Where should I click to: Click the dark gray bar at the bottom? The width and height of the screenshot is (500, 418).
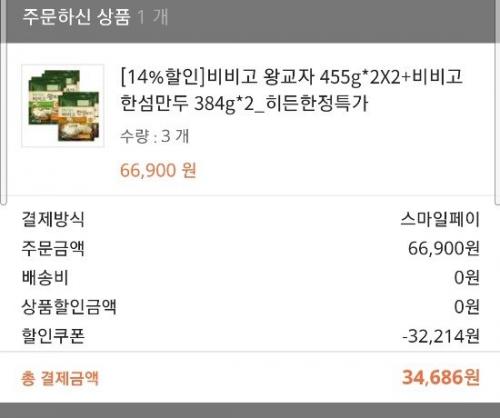250,410
